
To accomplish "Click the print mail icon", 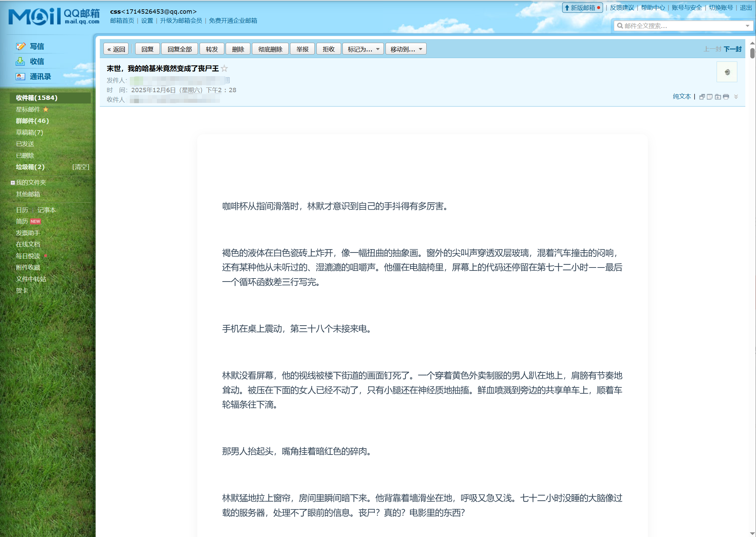I will 726,97.
